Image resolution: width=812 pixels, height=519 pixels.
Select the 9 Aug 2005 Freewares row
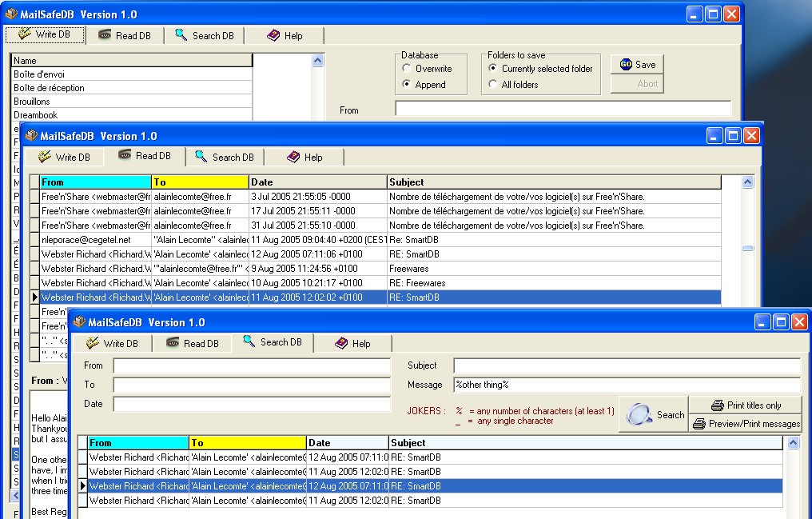point(380,269)
